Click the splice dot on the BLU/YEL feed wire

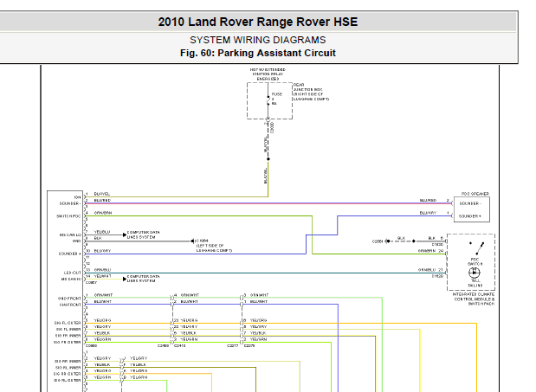(268, 159)
